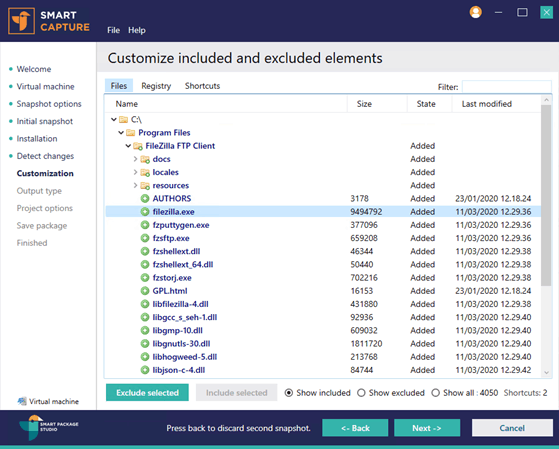Viewport: 559px width, 449px height.
Task: Click the green added icon beside libgnutls-30.dll
Action: (145, 344)
